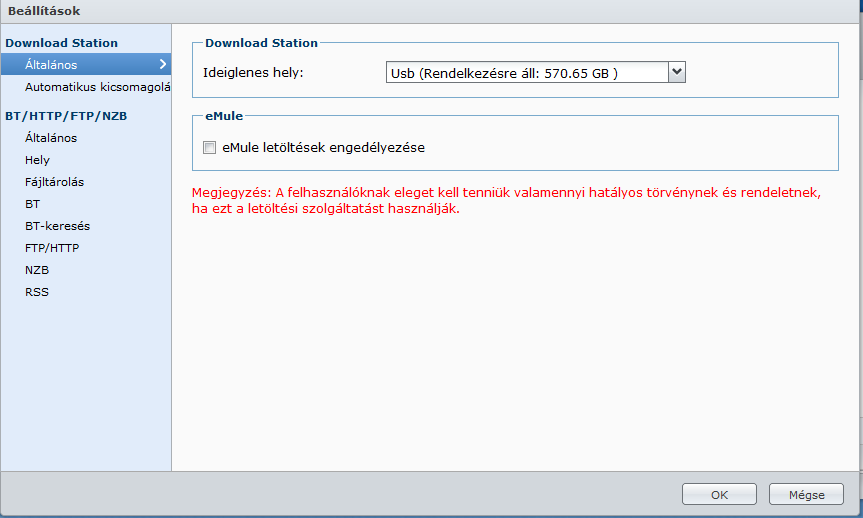The image size is (863, 518).
Task: Select Általános under Download Station
Action: (86, 64)
